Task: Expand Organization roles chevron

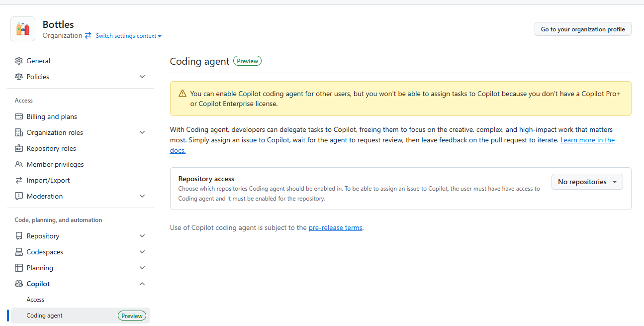Action: (142, 132)
